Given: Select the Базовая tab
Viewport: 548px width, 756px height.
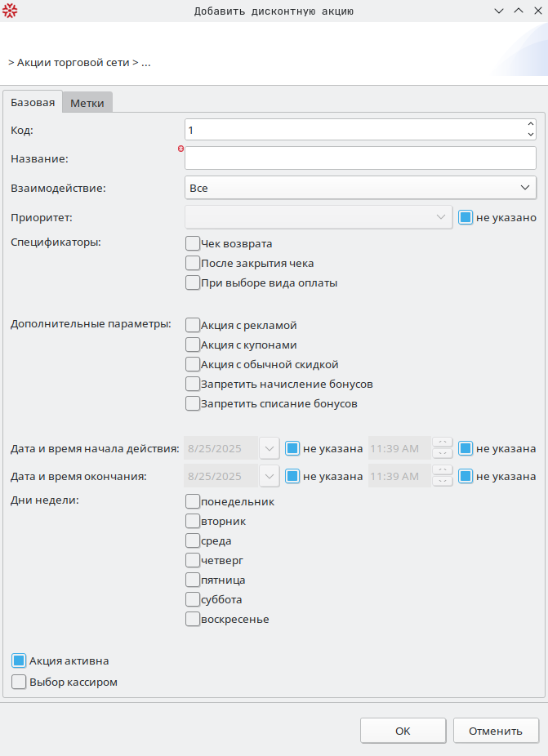Looking at the screenshot, I should tap(33, 102).
